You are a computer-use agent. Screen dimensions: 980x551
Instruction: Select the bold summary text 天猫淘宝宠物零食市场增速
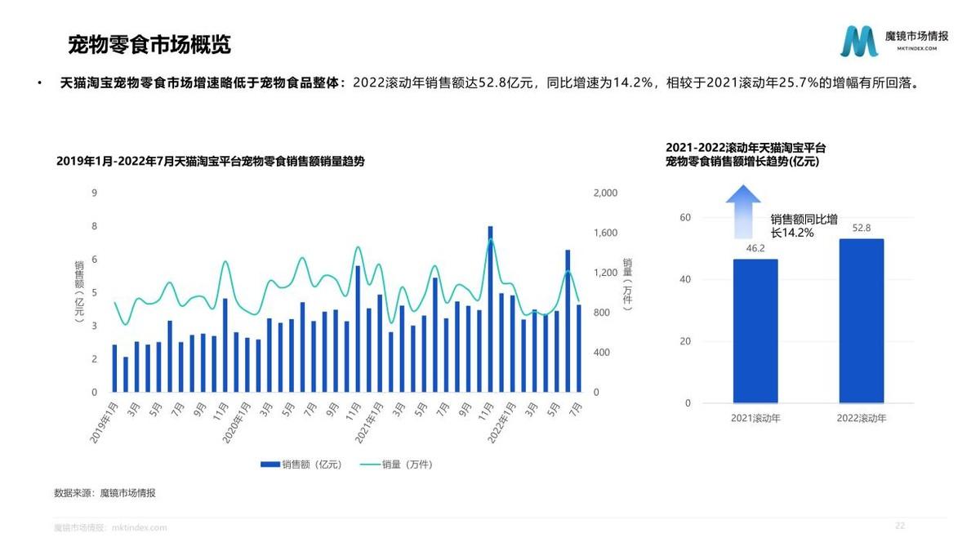[x=203, y=83]
